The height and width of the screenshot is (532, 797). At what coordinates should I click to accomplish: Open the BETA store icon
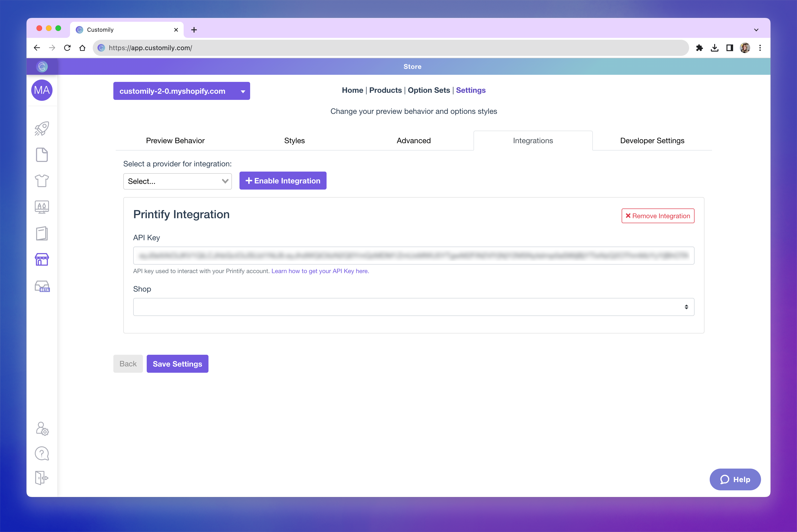pos(42,286)
